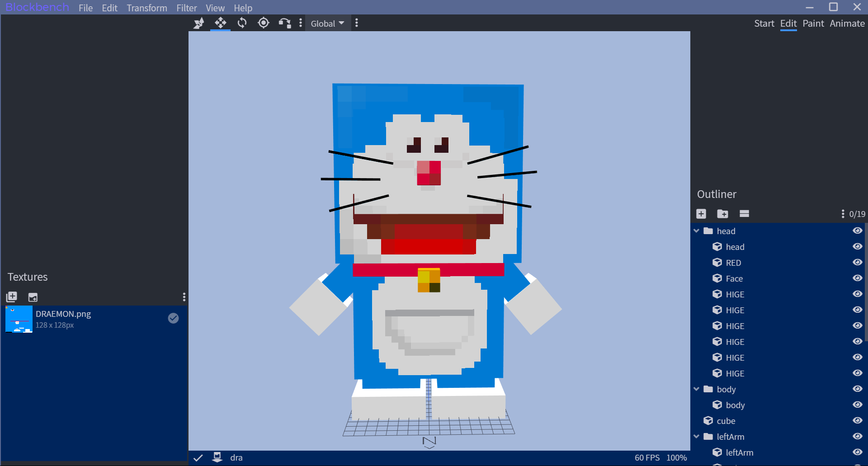Click the DRAEMON.png saved-status checkmark
The image size is (868, 466).
pyautogui.click(x=173, y=318)
